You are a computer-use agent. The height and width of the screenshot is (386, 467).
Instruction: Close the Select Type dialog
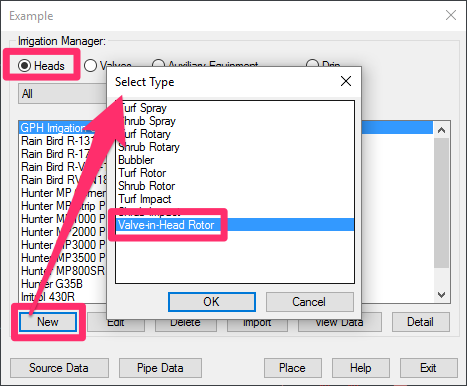[x=346, y=81]
